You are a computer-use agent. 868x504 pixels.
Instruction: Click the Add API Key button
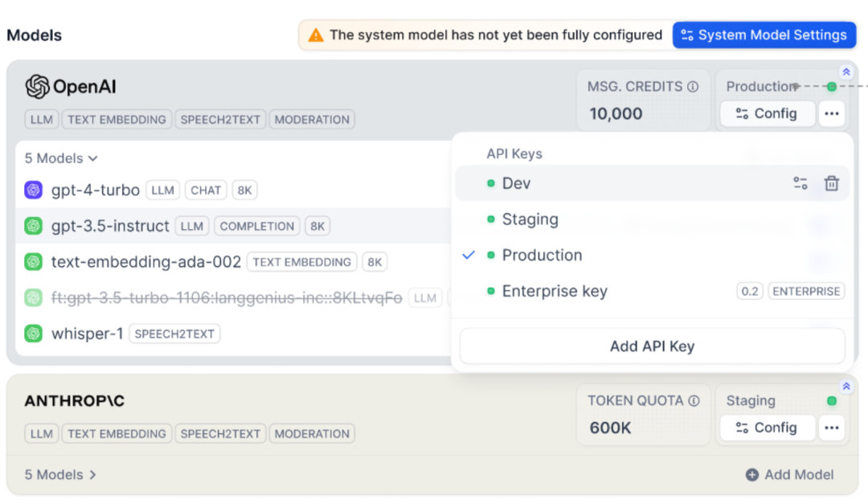(653, 346)
